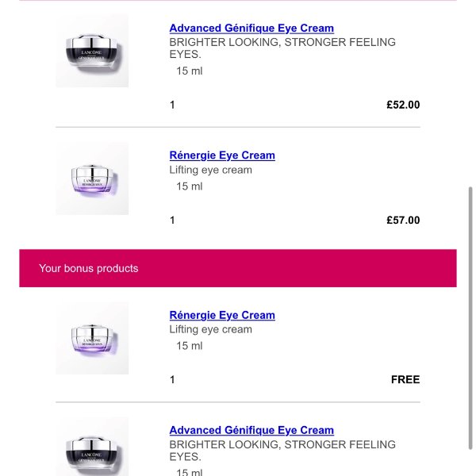Click the £57.00 price
This screenshot has width=476, height=476.
(x=403, y=221)
